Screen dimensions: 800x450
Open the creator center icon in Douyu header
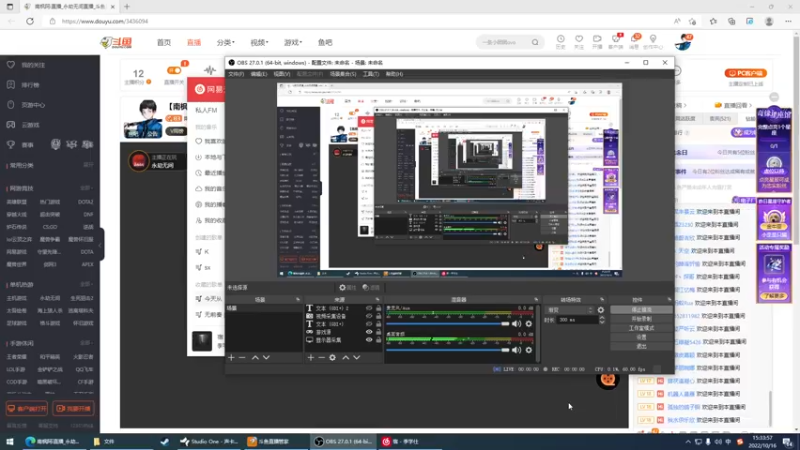[x=653, y=39]
